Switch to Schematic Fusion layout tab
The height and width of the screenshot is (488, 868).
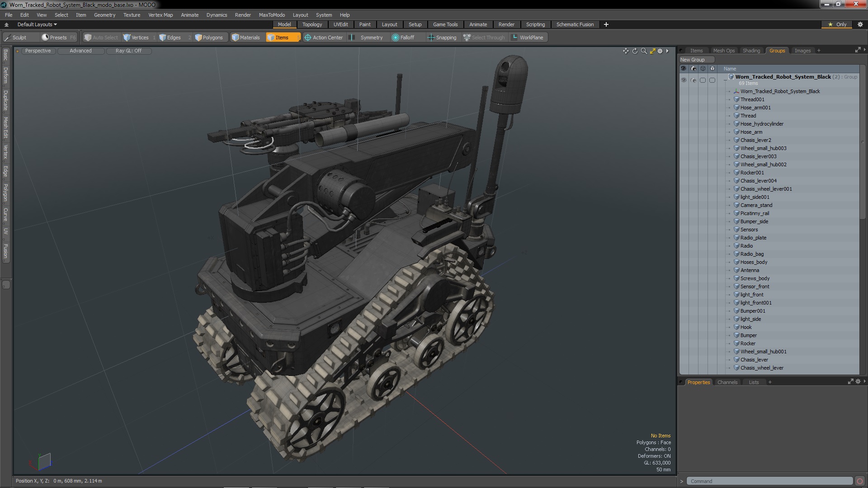pos(575,24)
